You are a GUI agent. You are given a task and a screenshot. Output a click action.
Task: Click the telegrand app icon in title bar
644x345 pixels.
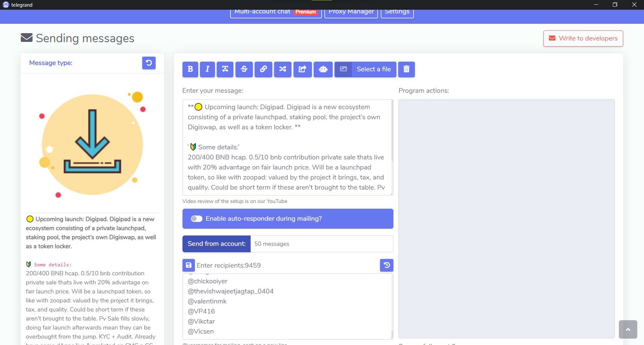tap(6, 5)
